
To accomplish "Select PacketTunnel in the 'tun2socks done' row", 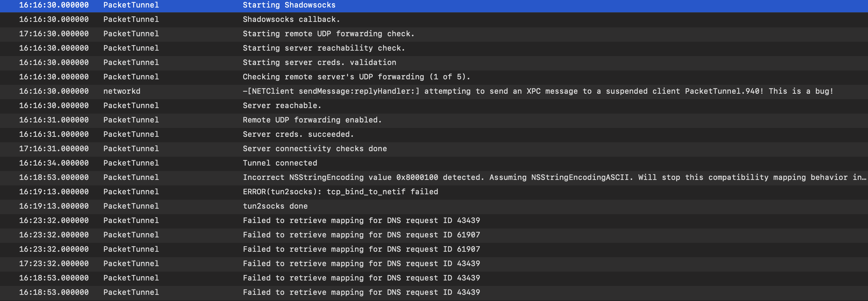I will point(131,206).
